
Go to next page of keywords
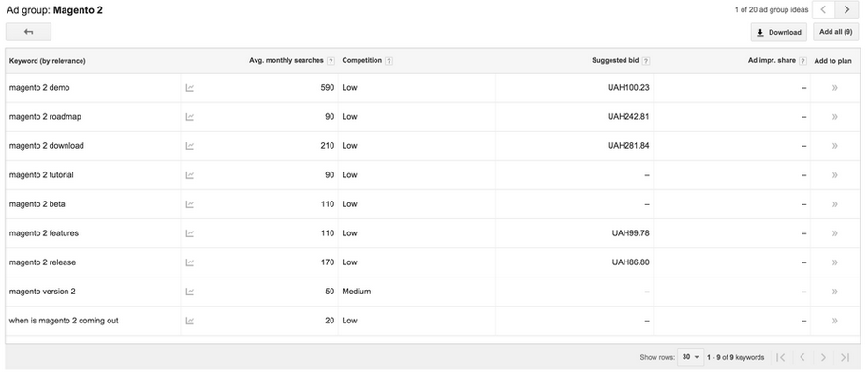[x=823, y=357]
